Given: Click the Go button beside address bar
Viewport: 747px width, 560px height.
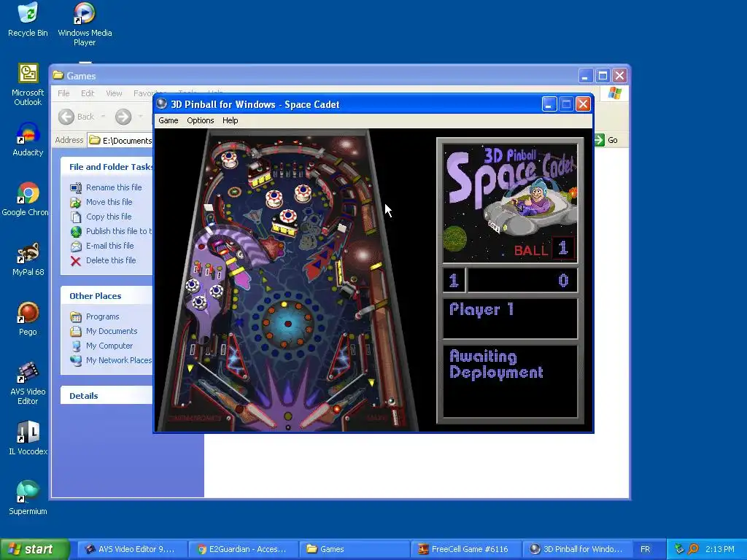Looking at the screenshot, I should tap(606, 140).
